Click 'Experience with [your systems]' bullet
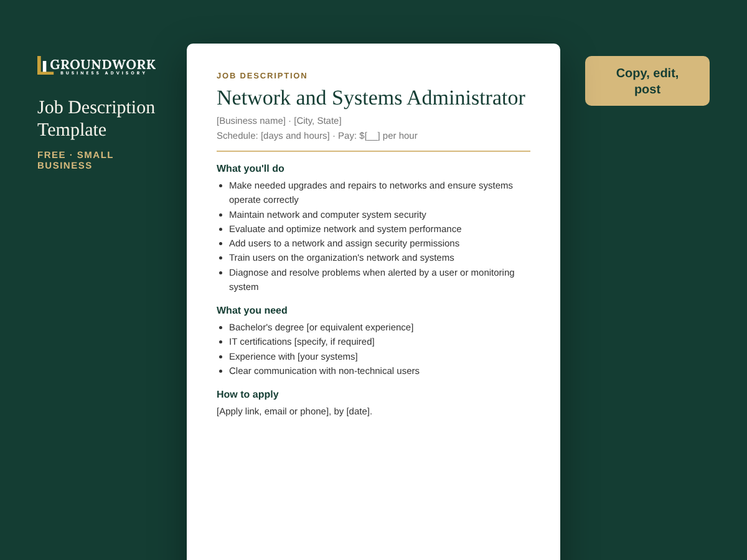Screen dimensions: 747x560 pyautogui.click(x=293, y=357)
